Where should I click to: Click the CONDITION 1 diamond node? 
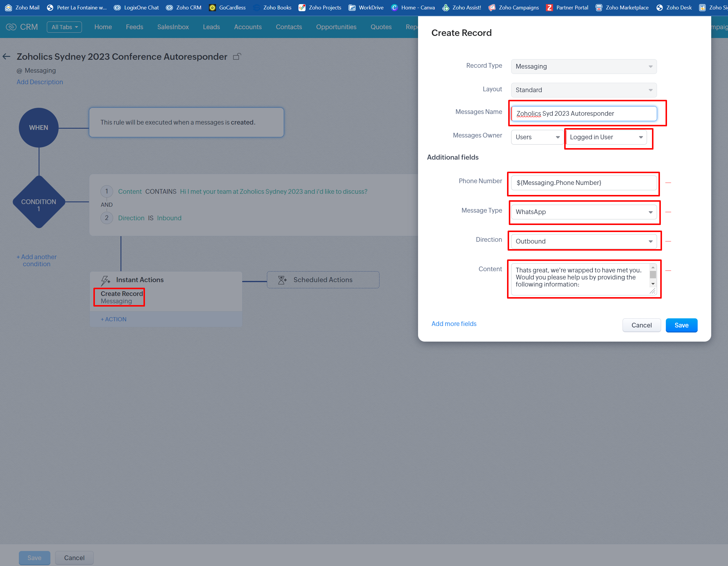[x=39, y=202]
